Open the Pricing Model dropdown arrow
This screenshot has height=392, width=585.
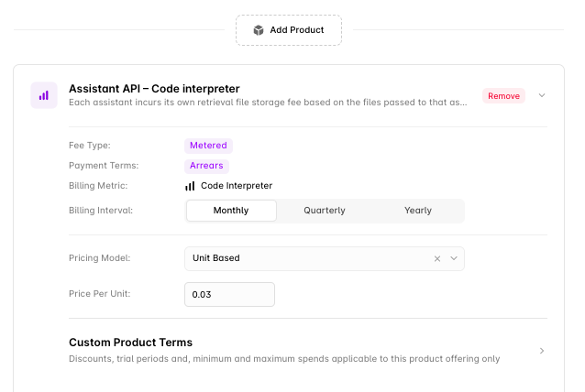tap(454, 258)
